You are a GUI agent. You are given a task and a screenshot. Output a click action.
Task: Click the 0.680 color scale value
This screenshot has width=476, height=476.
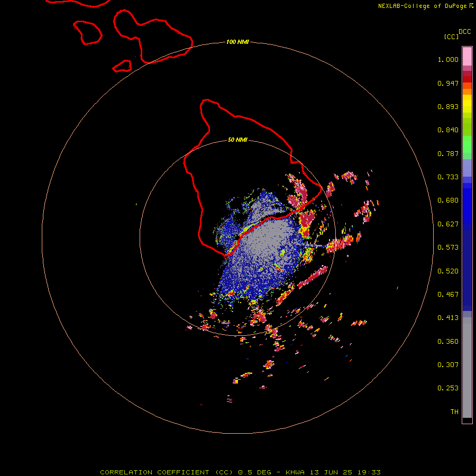[x=448, y=200]
